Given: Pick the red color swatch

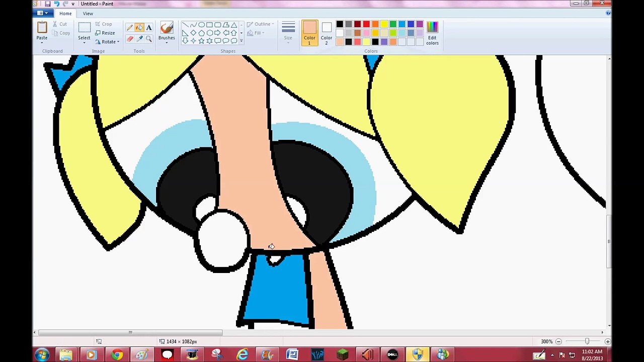Looking at the screenshot, I should 366,24.
